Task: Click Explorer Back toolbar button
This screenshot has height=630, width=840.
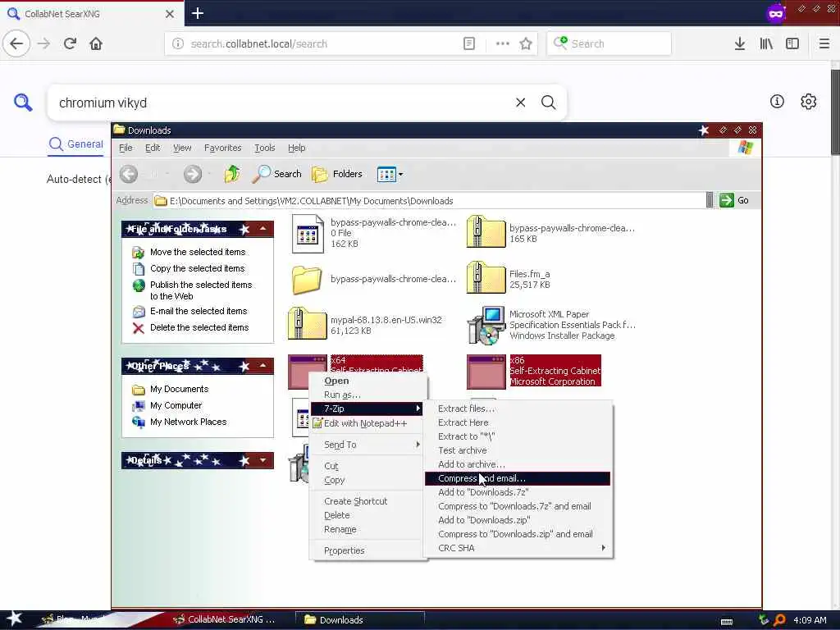Action: (x=129, y=174)
